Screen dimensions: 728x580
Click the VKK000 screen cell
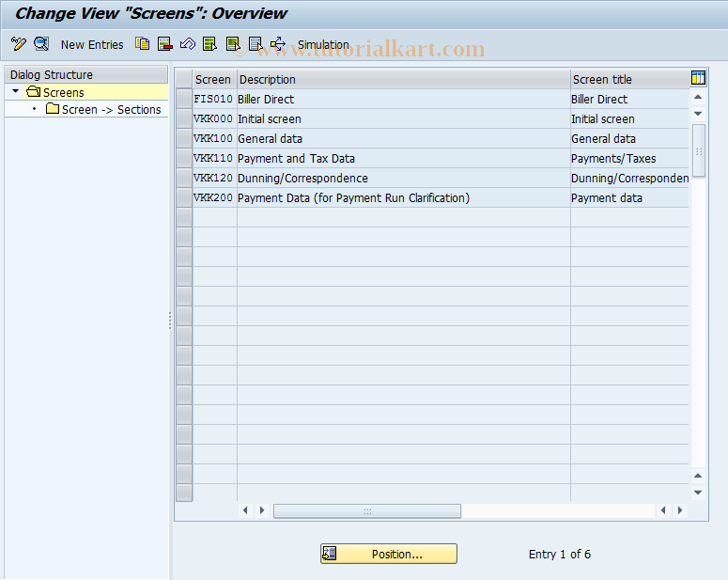click(214, 119)
